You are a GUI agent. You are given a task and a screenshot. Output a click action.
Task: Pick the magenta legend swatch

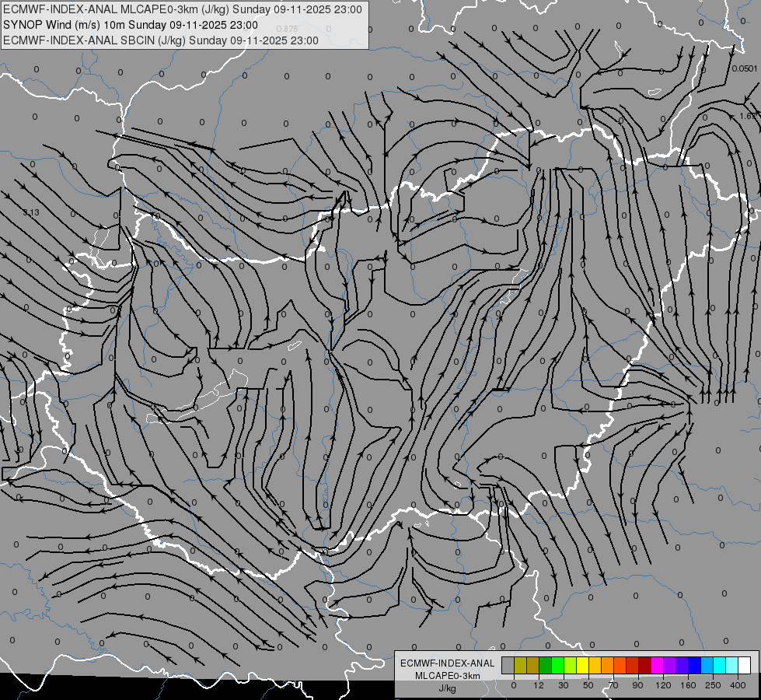point(657,665)
